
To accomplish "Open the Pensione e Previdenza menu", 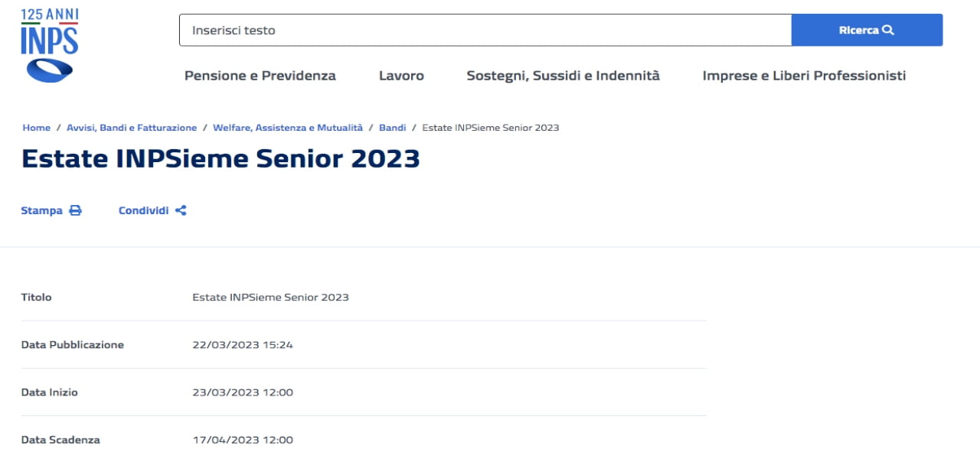I will coord(260,76).
